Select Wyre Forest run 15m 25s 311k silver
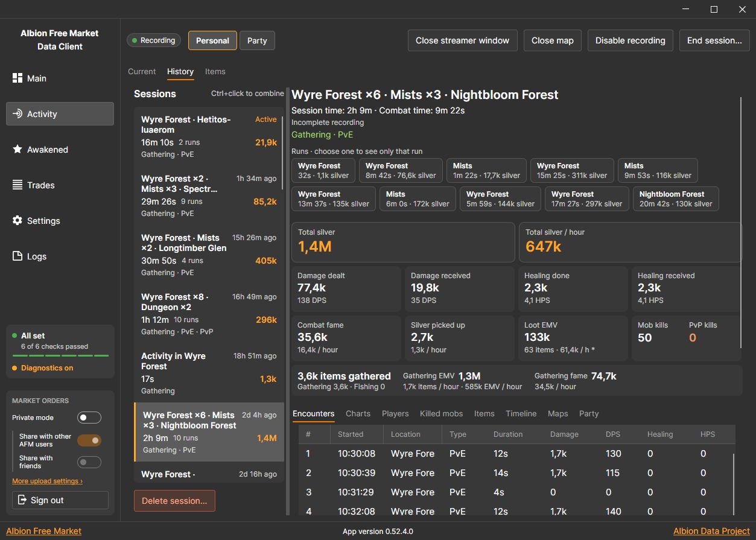Screen dimensions: 756x540 [x=572, y=171]
